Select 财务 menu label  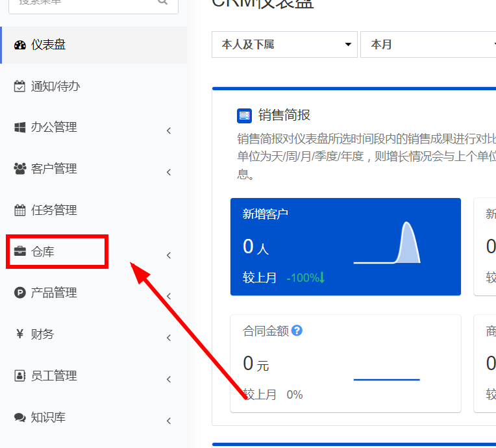pyautogui.click(x=42, y=334)
